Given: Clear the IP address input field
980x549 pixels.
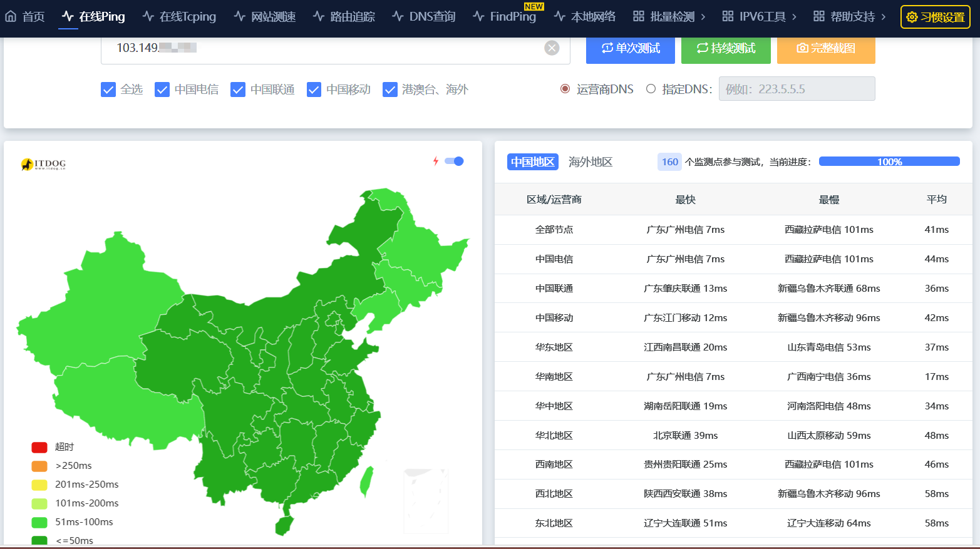Looking at the screenshot, I should coord(552,48).
